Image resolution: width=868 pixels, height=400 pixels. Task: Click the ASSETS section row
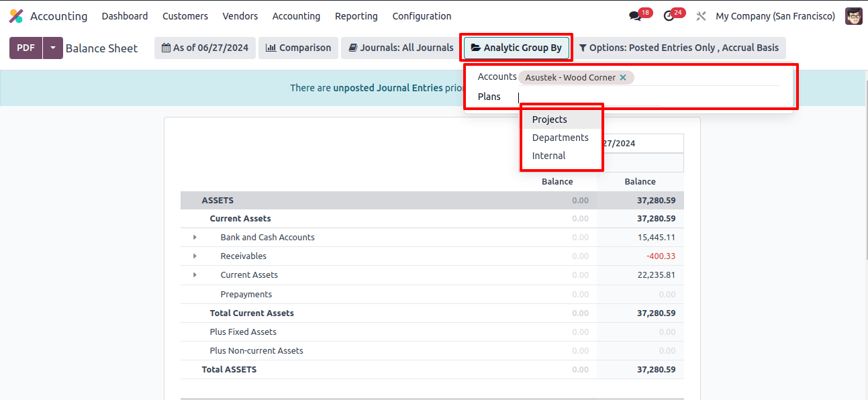tap(432, 200)
